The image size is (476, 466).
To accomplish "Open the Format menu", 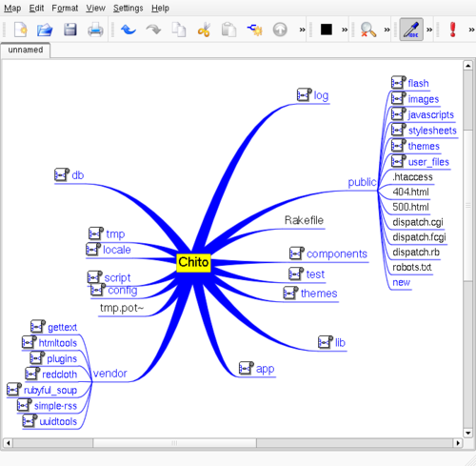I will pos(65,9).
